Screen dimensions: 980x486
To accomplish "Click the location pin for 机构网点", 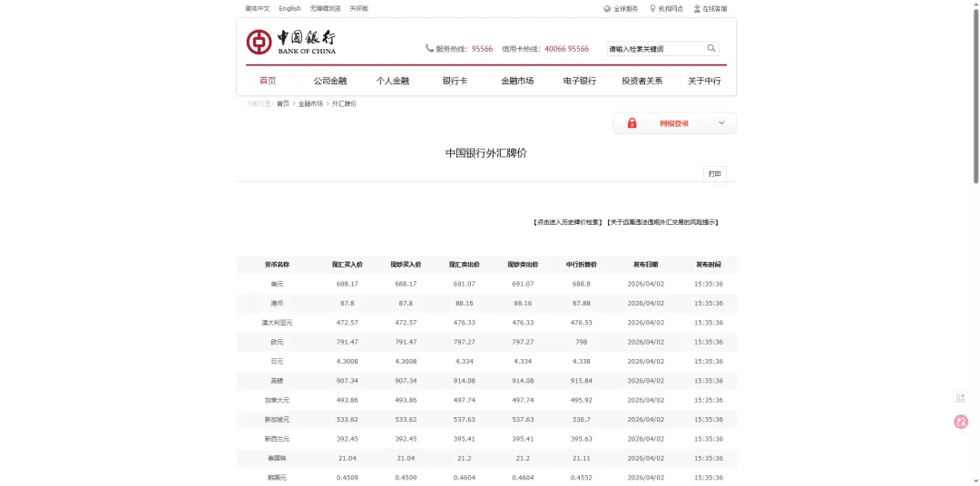I will click(x=653, y=9).
